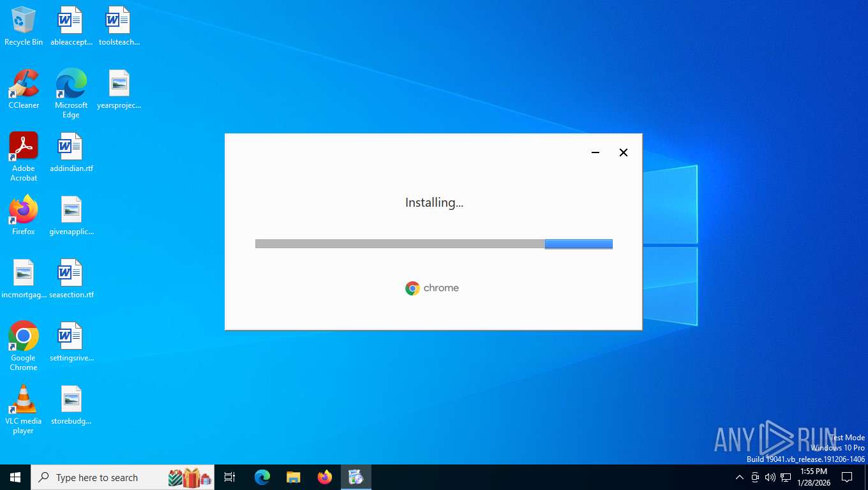Launch Microsoft Edge from the taskbar
868x490 pixels.
262,477
